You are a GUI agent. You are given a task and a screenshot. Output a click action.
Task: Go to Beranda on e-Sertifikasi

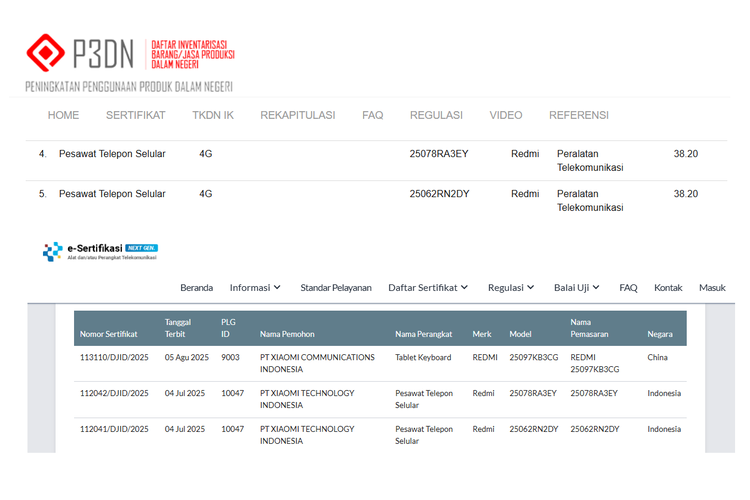[x=197, y=288]
